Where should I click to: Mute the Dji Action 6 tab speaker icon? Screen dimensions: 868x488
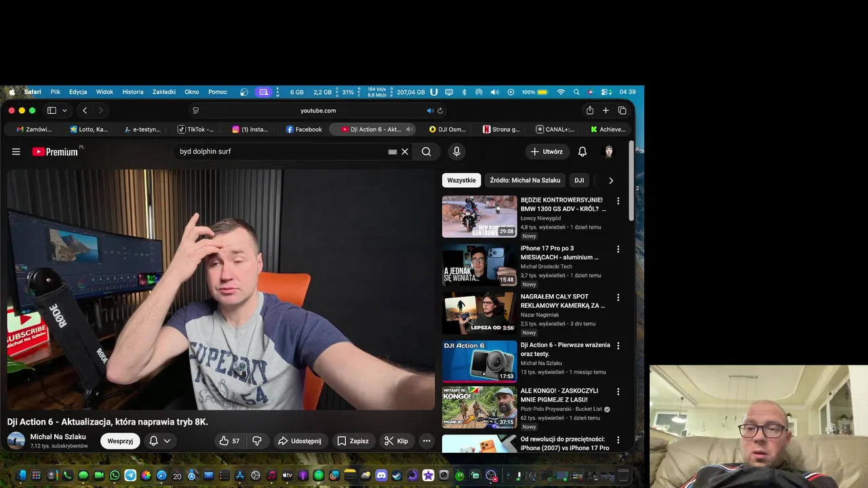click(408, 129)
